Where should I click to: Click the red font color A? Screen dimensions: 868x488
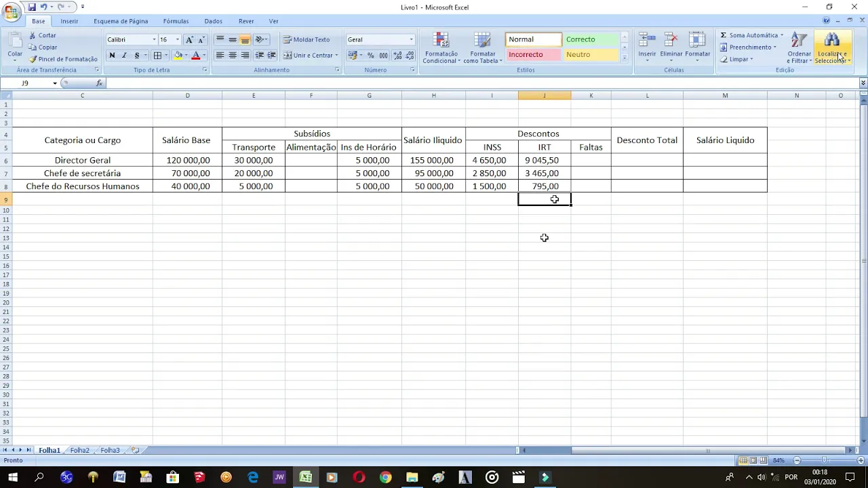[x=195, y=56]
